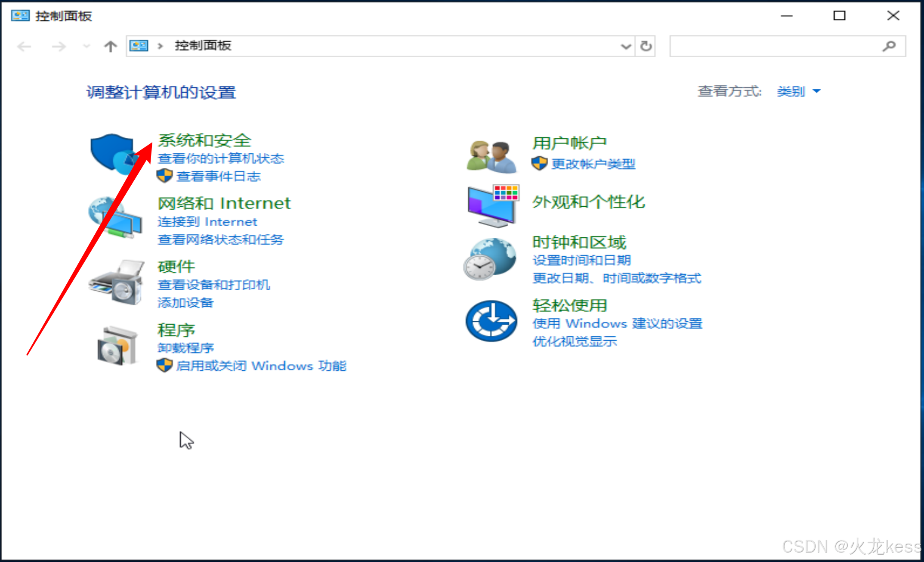This screenshot has width=924, height=562.
Task: Click the Appearance and Personalization monitor icon
Action: [x=493, y=206]
